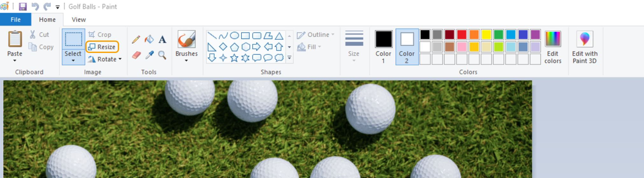Pick the yellow color swatch
The height and width of the screenshot is (178, 644).
[486, 34]
